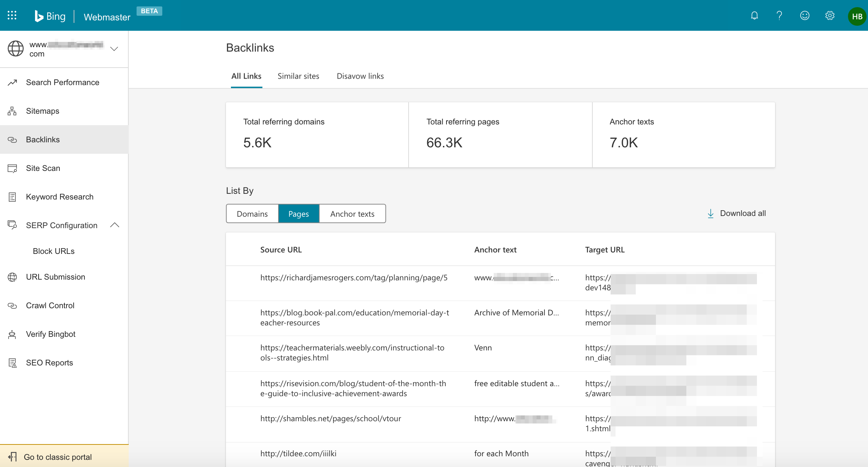This screenshot has width=868, height=467.
Task: Select the Pages list toggle
Action: [299, 214]
